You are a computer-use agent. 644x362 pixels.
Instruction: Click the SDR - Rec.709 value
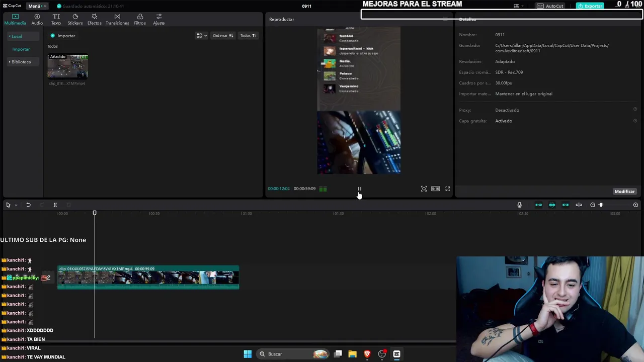pyautogui.click(x=509, y=72)
